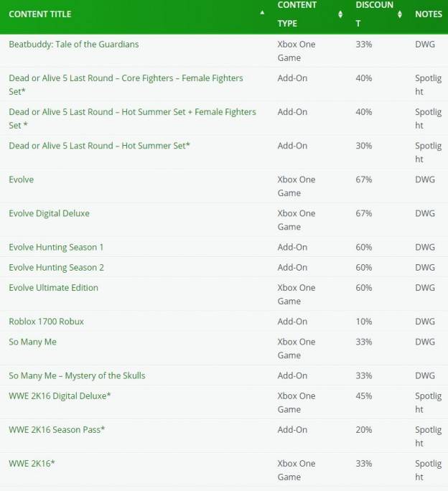Open the So Many Me game link

32,342
